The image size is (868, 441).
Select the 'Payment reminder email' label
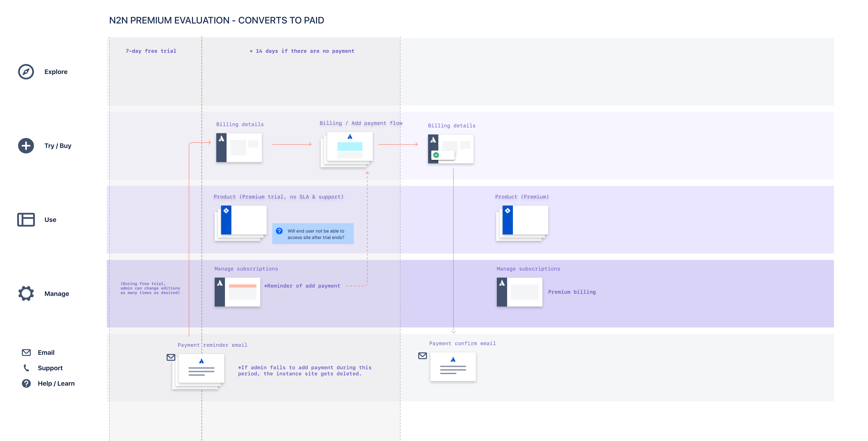coord(212,345)
